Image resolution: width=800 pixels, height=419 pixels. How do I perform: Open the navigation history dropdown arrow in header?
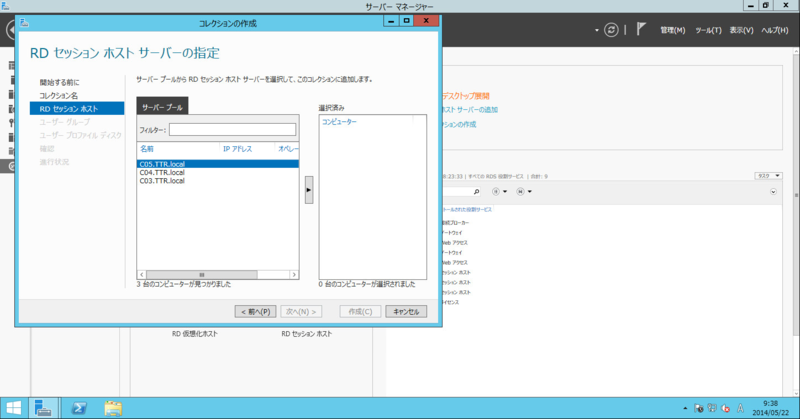596,31
